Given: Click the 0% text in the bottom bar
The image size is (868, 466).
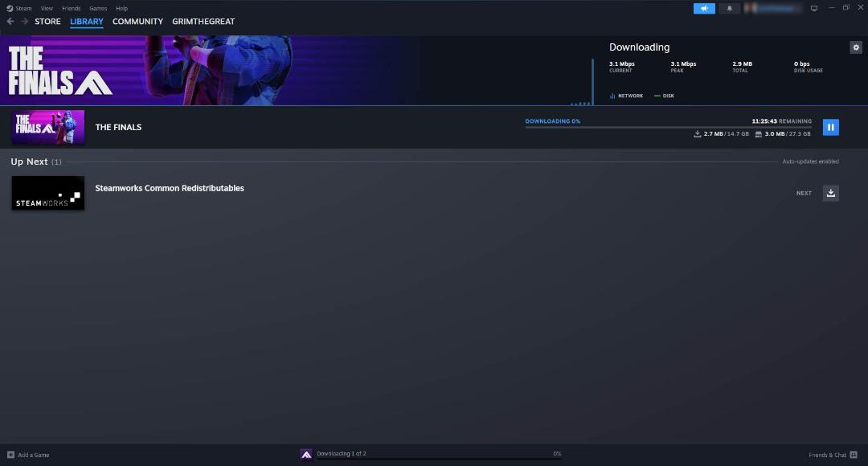Looking at the screenshot, I should pyautogui.click(x=557, y=453).
